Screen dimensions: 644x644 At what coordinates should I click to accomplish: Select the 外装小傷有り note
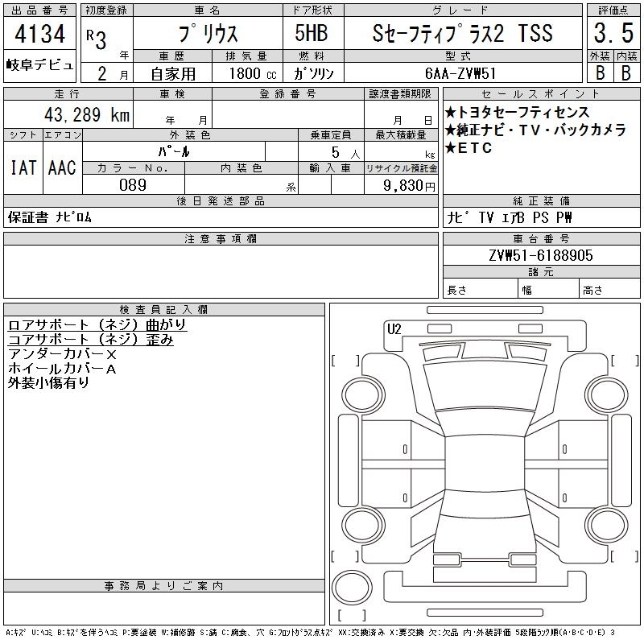[48, 383]
